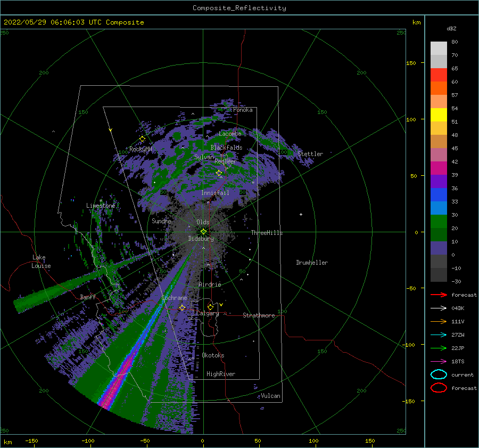Click the 39 dBZ magenta swatch
The height and width of the screenshot is (448, 479).
439,168
